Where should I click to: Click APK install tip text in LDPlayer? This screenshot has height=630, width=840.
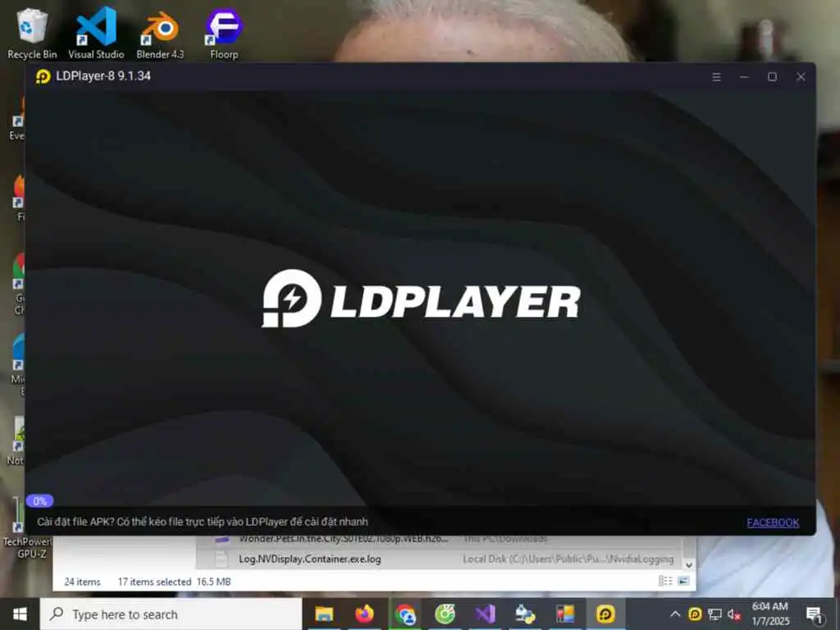click(x=203, y=522)
